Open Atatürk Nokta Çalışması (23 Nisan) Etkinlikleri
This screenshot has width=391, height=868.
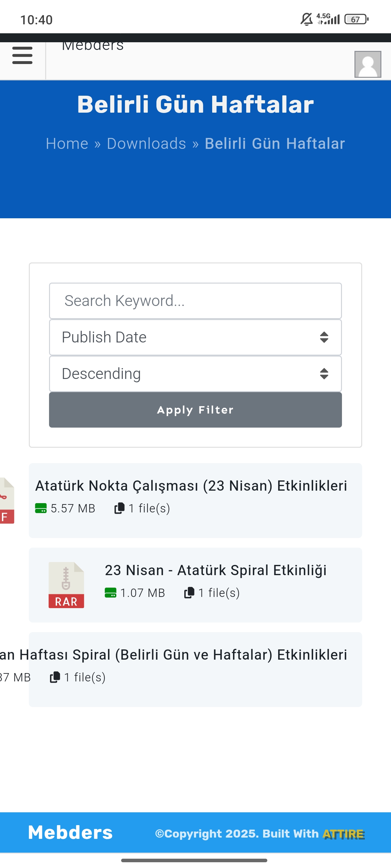coord(191,486)
